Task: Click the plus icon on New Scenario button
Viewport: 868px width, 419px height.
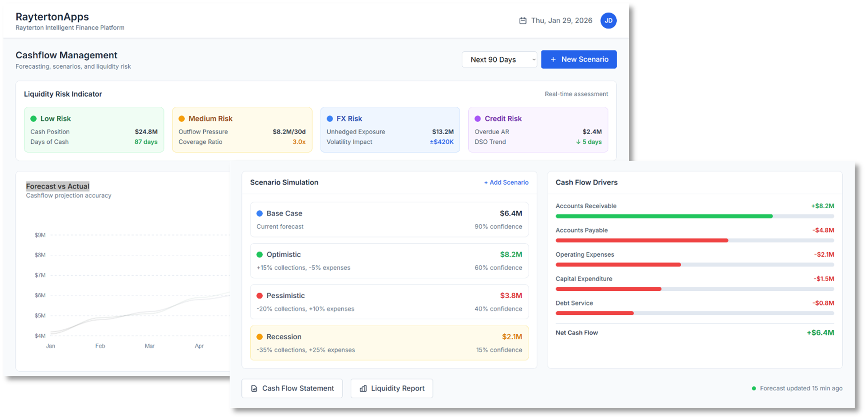Action: pyautogui.click(x=553, y=59)
